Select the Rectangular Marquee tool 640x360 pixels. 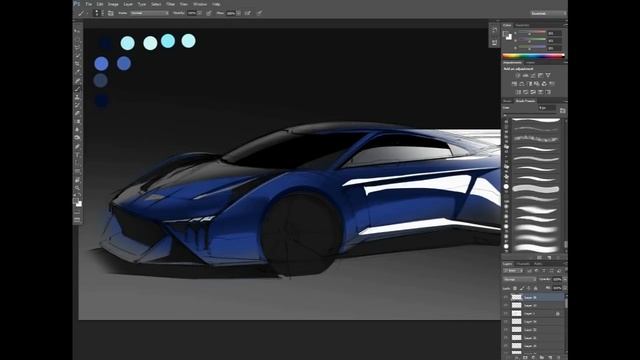click(77, 39)
